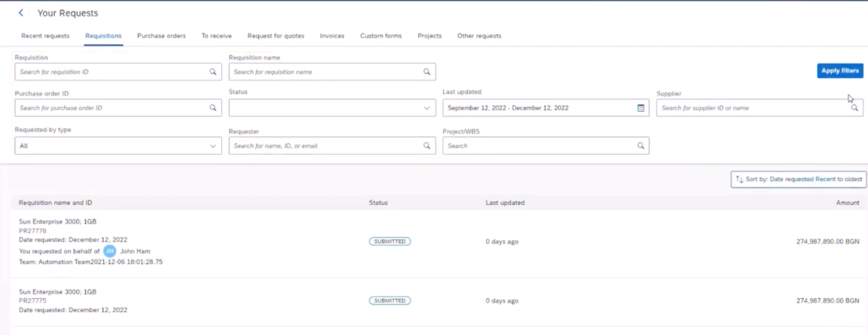Image resolution: width=868 pixels, height=335 pixels.
Task: Open Request for quotes tab
Action: click(x=276, y=36)
